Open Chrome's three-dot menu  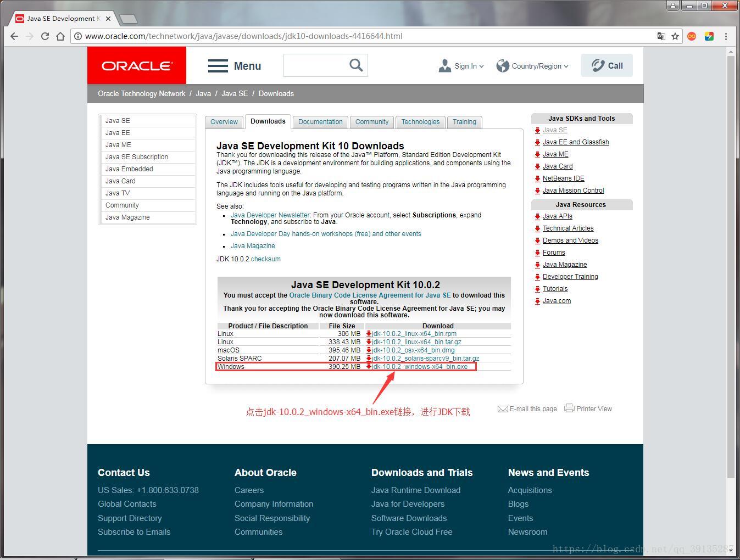(726, 36)
